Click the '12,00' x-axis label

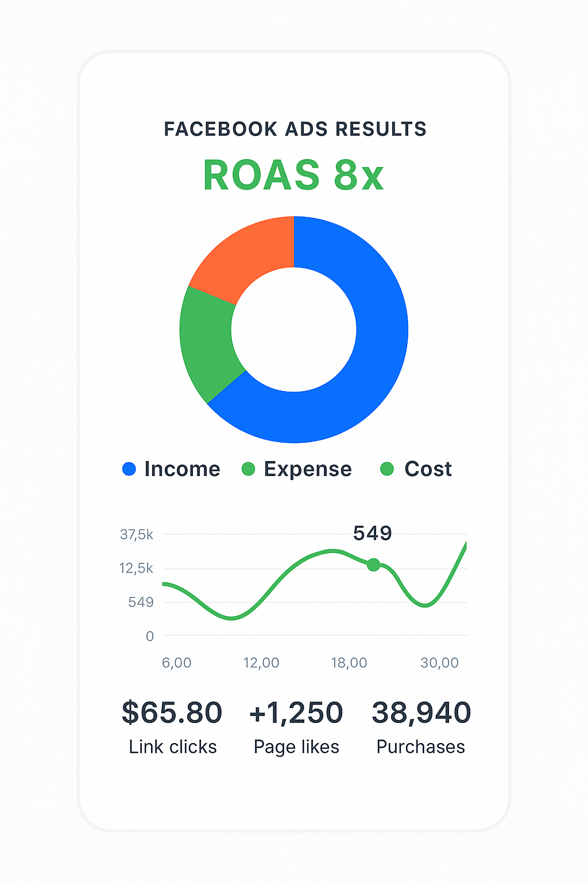tap(261, 663)
